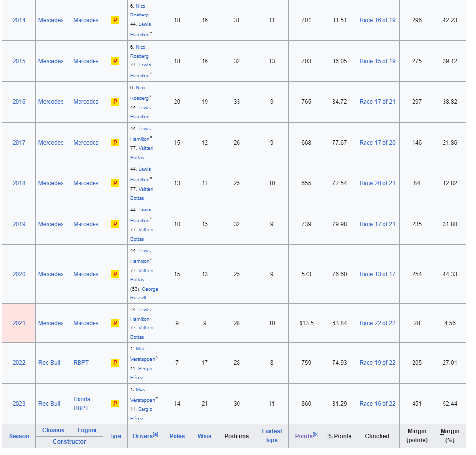Open Valtteri Bottas link in 2017 row
The image size is (476, 455).
pyautogui.click(x=142, y=153)
